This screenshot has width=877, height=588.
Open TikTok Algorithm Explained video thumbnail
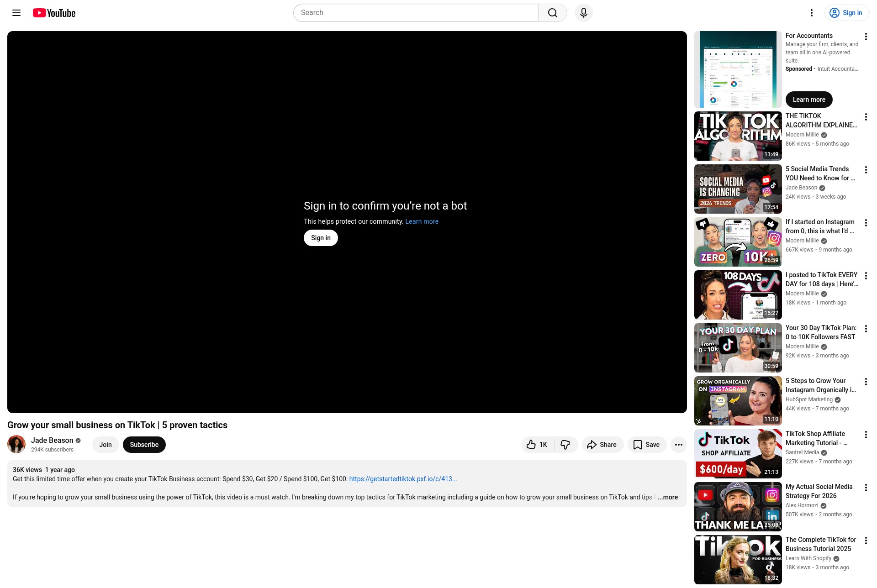(738, 136)
